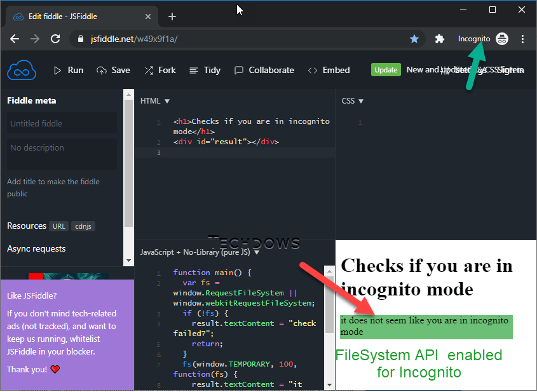The image size is (537, 392).
Task: Open the Embed option
Action: point(329,70)
